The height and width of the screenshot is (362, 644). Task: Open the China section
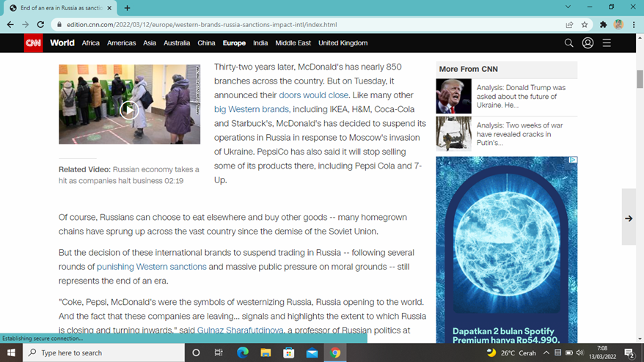206,43
